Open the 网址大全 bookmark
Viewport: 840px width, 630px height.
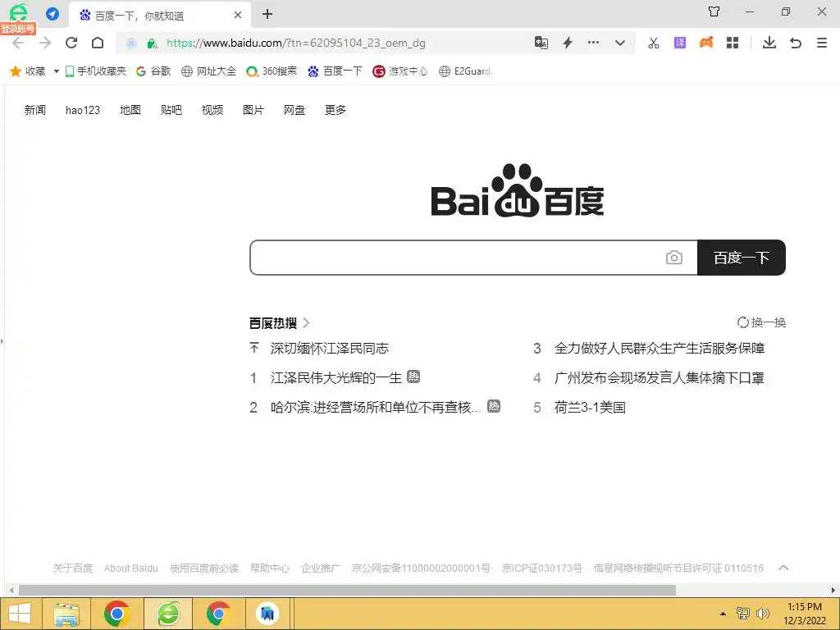click(208, 71)
